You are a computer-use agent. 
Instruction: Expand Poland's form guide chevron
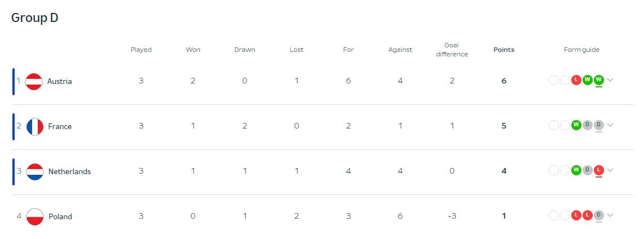(x=610, y=215)
